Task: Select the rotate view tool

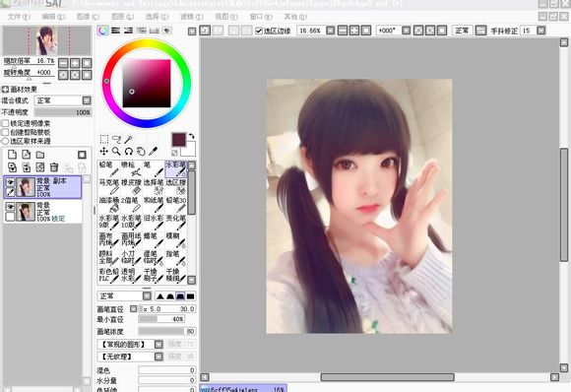Action: click(x=129, y=152)
